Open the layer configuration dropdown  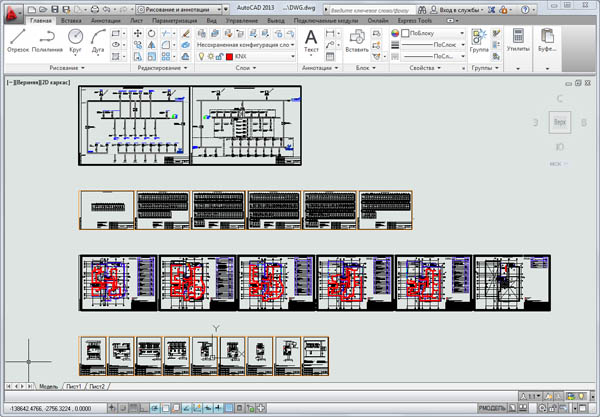(x=246, y=44)
